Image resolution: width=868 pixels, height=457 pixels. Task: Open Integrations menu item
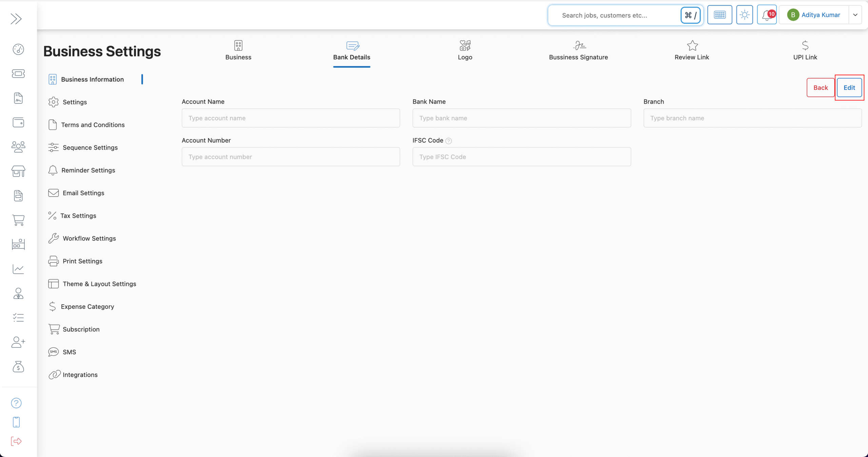tap(73, 374)
